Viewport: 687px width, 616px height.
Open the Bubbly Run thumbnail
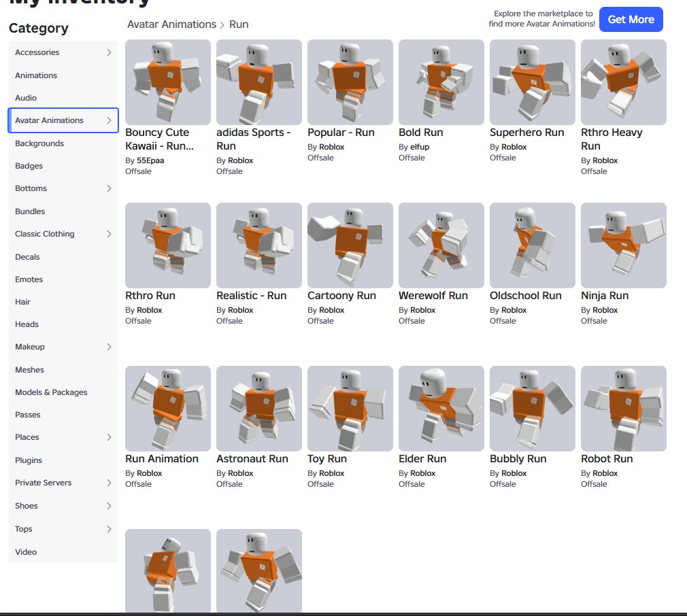tap(533, 409)
